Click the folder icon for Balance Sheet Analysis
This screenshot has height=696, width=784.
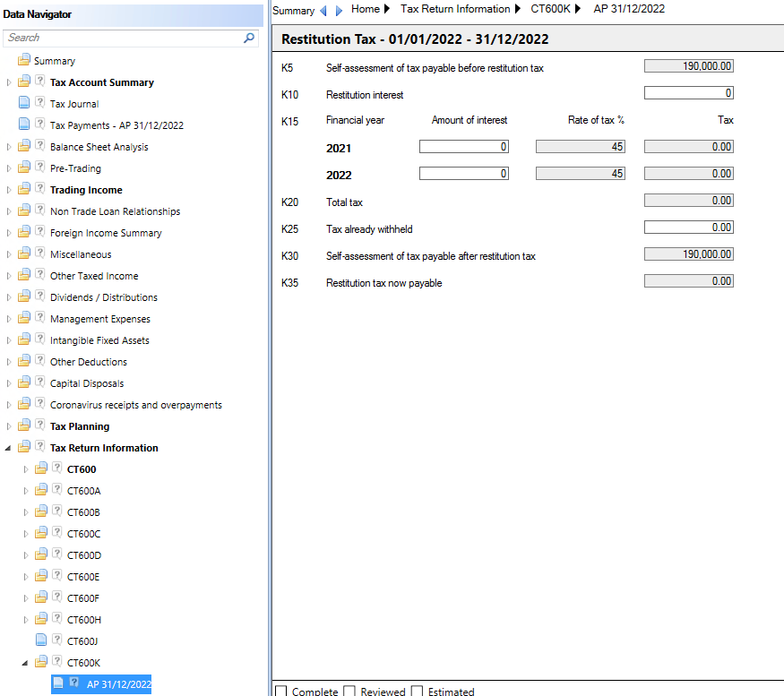click(23, 145)
